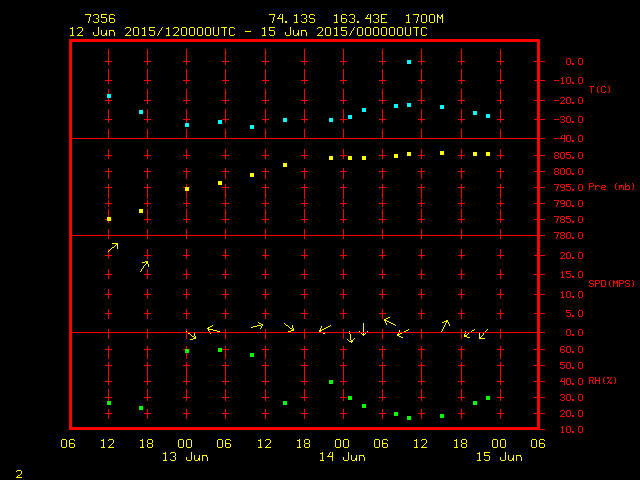Click the 15 Jun date label
Image resolution: width=640 pixels, height=480 pixels.
pyautogui.click(x=498, y=457)
